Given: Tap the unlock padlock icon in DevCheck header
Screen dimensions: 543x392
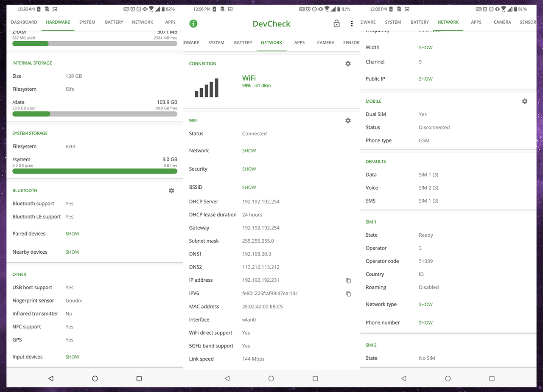Looking at the screenshot, I should 336,24.
